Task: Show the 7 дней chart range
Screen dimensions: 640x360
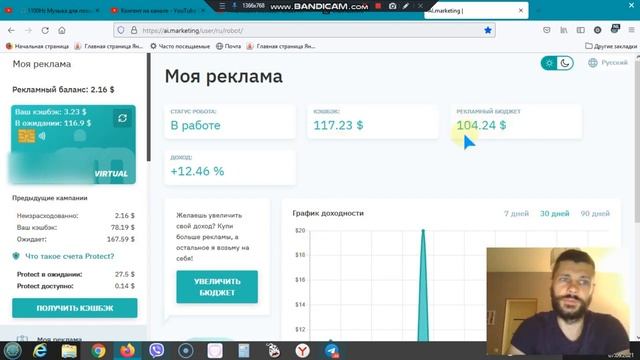Action: pyautogui.click(x=516, y=213)
